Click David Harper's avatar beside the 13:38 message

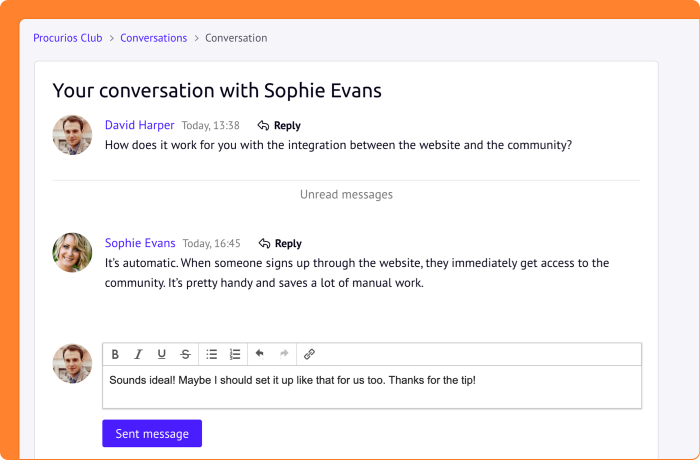coord(72,135)
